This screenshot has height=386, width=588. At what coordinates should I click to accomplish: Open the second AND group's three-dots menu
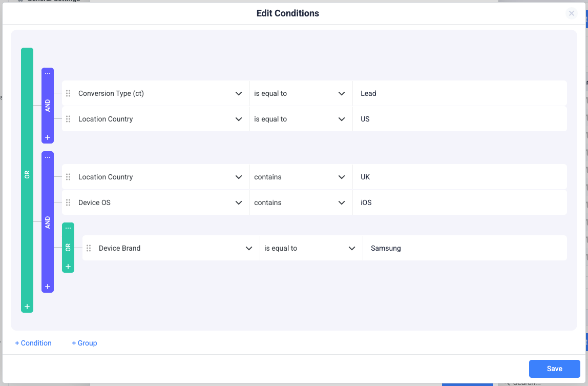pos(48,157)
